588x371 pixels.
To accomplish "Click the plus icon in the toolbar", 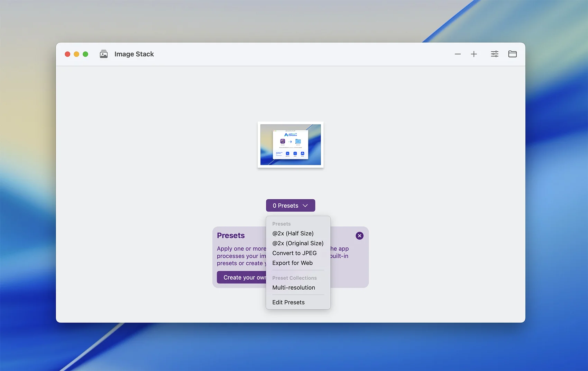I will click(474, 54).
